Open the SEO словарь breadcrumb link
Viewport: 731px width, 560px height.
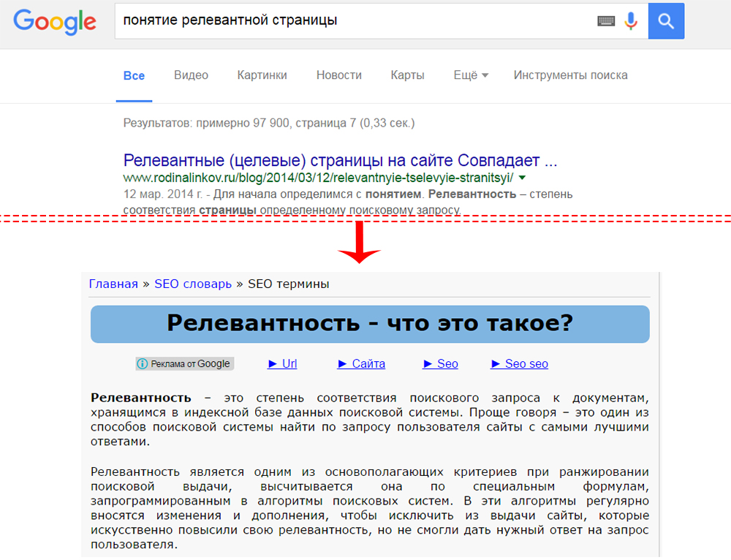192,284
